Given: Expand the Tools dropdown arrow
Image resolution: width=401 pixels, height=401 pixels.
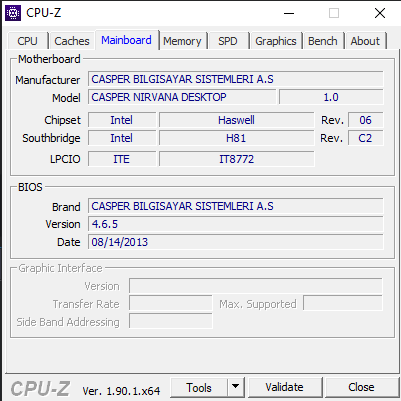Looking at the screenshot, I should tap(236, 388).
